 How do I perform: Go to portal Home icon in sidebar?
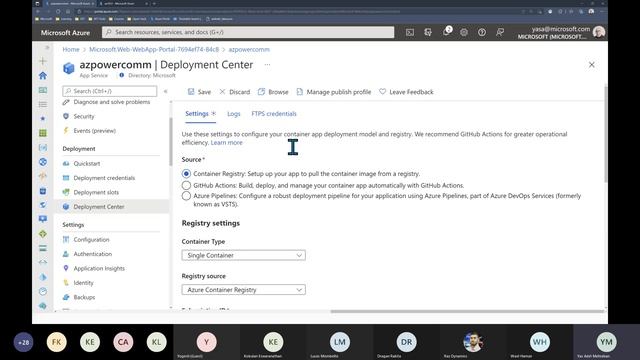43,76
